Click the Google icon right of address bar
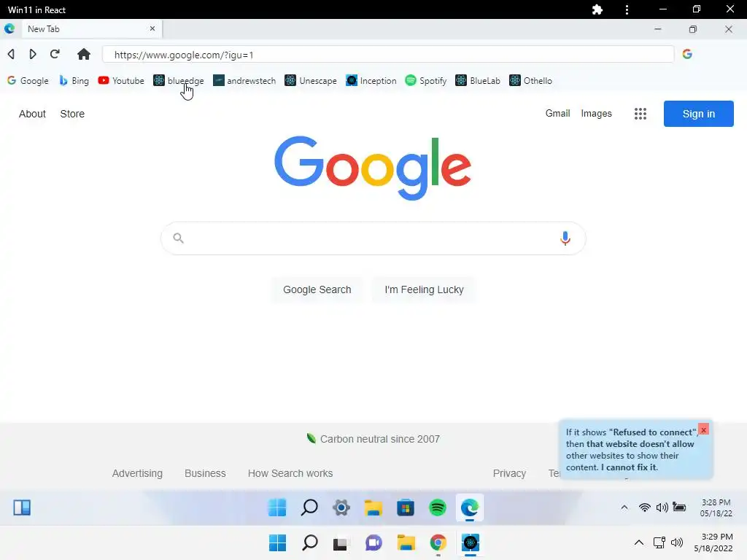Viewport: 747px width, 560px height. coord(687,54)
